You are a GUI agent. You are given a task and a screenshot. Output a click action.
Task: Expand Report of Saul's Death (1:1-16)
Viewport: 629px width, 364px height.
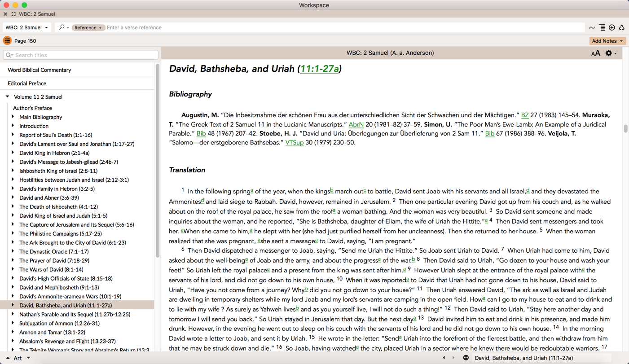[x=13, y=135]
